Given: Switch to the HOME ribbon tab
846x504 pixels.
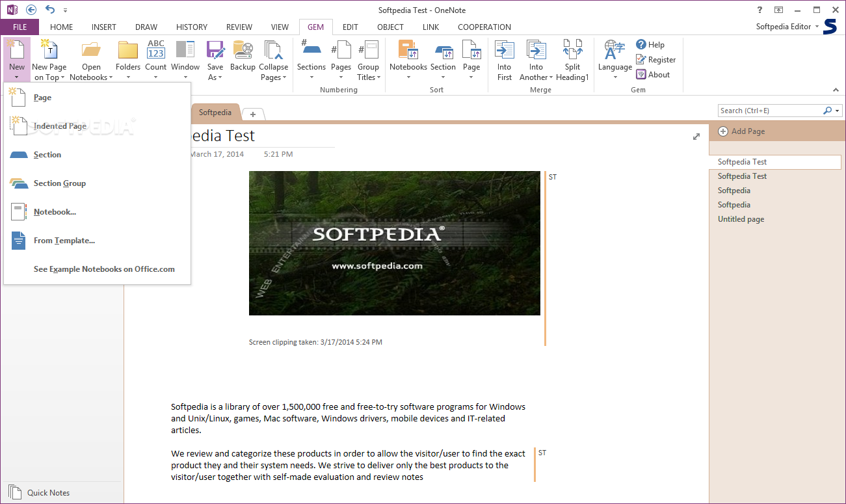Looking at the screenshot, I should pyautogui.click(x=62, y=27).
